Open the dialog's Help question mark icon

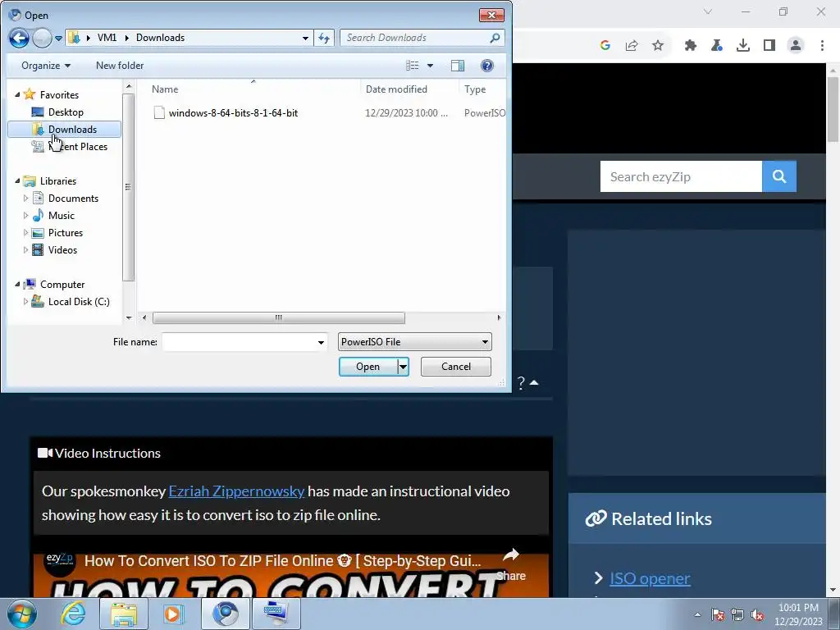(487, 66)
